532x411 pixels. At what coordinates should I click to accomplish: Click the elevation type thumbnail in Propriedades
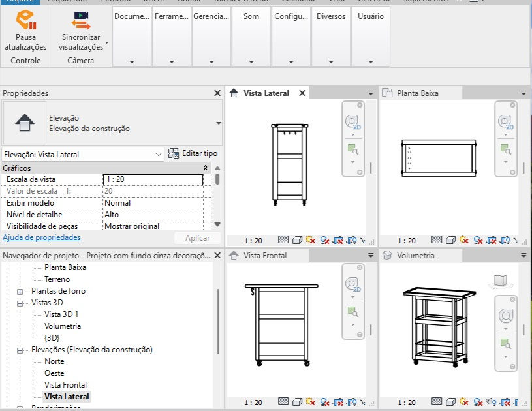tap(24, 123)
